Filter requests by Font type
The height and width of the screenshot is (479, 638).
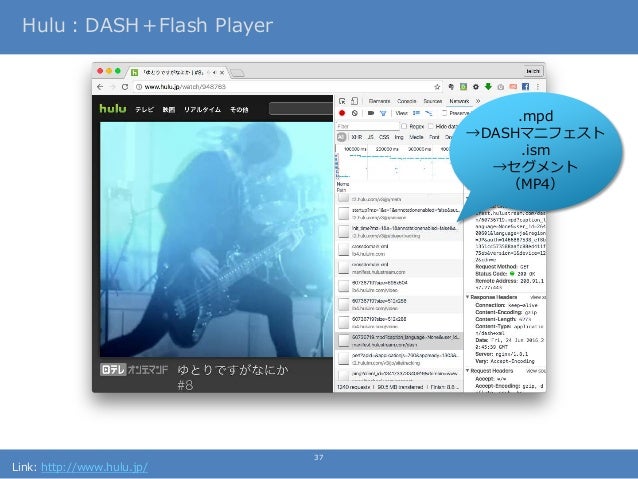tap(435, 137)
